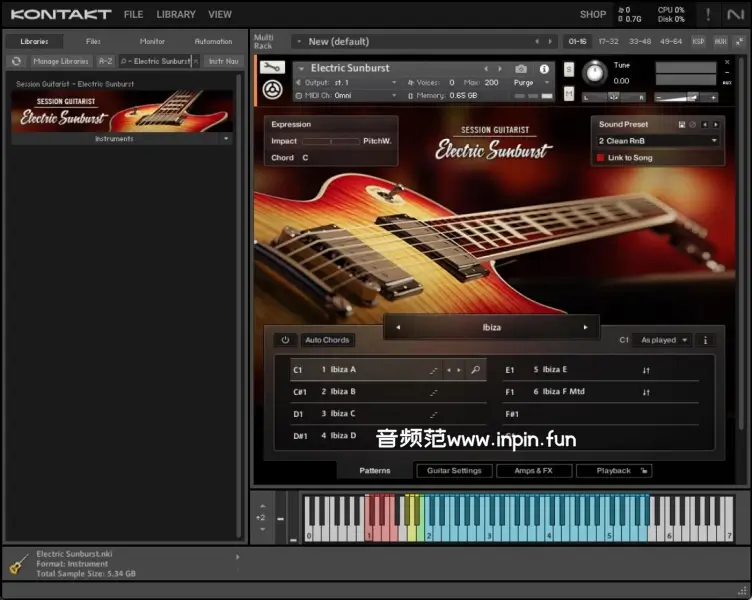Click the camera snapshot icon
Image resolution: width=752 pixels, height=600 pixels.
[521, 69]
